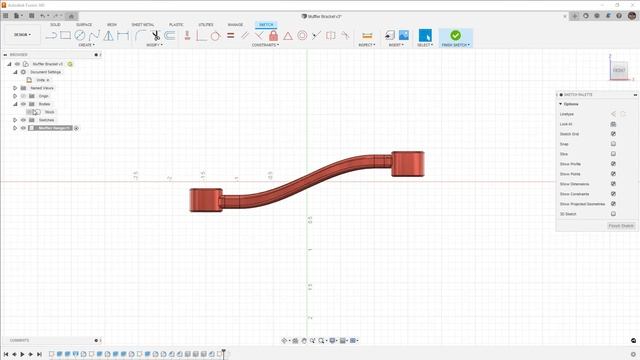Switch to the Mesh tab
Screen dimensions: 640x360
[111, 25]
